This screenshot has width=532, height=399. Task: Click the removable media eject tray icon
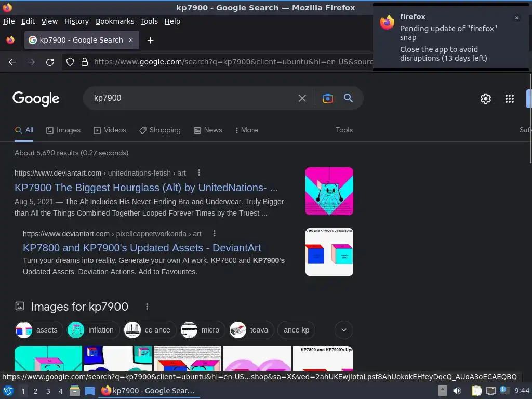[443, 391]
